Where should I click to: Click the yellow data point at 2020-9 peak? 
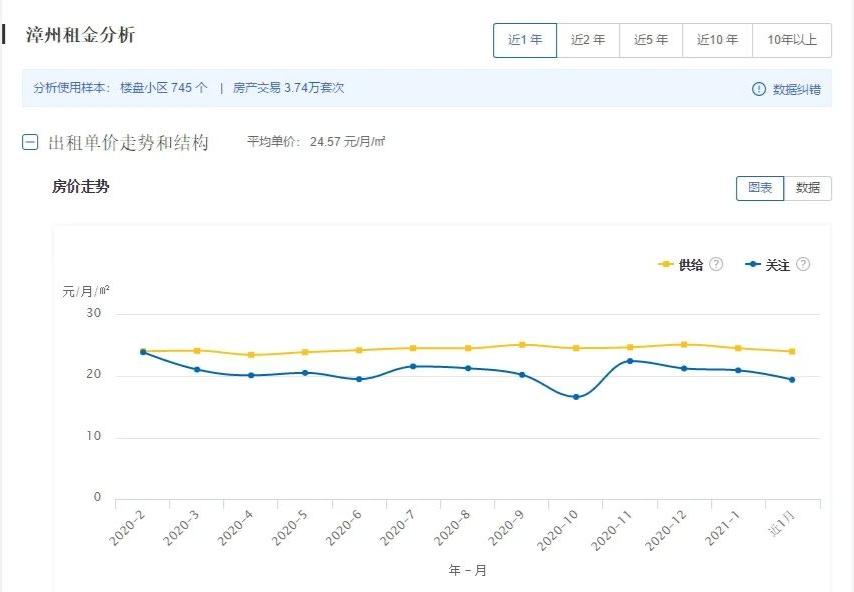pos(522,343)
